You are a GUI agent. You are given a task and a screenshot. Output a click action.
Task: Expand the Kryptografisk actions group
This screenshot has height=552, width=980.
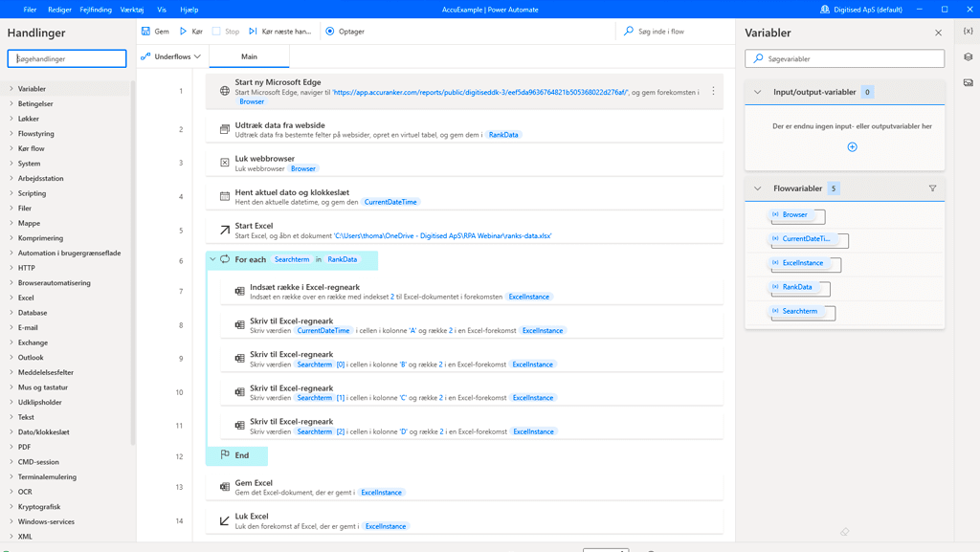[11, 506]
